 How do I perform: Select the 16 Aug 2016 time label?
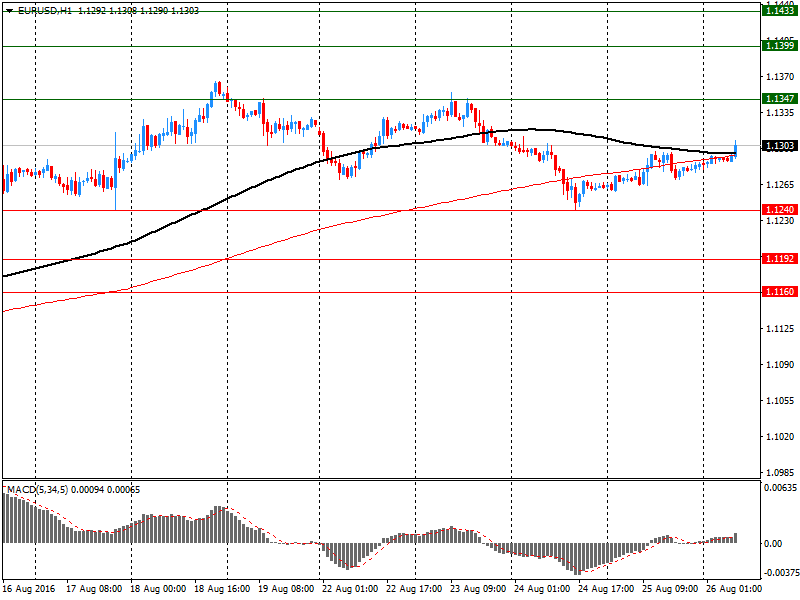[28, 589]
